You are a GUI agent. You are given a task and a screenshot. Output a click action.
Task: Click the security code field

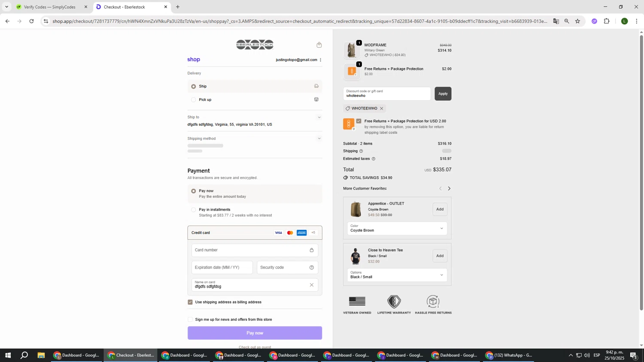tap(287, 268)
